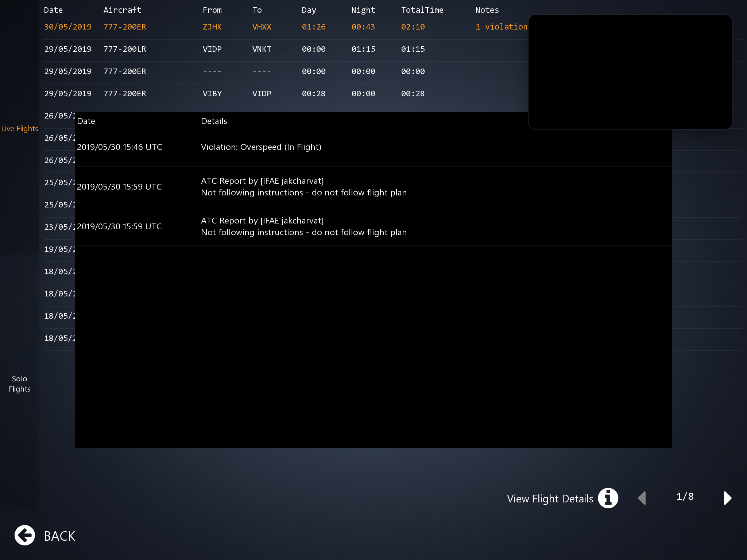Click the Overspeed violation entry
Screen dimensions: 747x560
(261, 147)
